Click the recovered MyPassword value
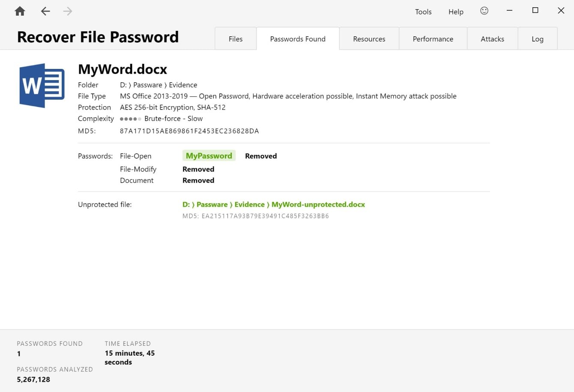This screenshot has height=392, width=574. tap(209, 156)
